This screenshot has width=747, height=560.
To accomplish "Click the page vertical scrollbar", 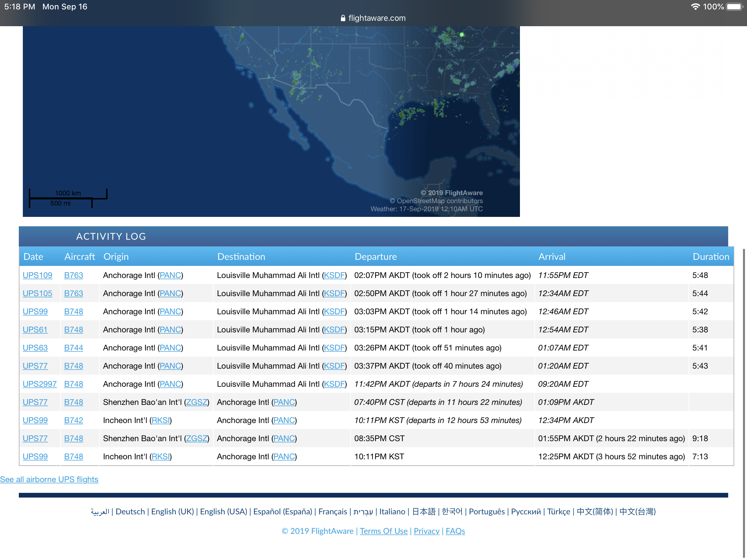I will (744, 403).
